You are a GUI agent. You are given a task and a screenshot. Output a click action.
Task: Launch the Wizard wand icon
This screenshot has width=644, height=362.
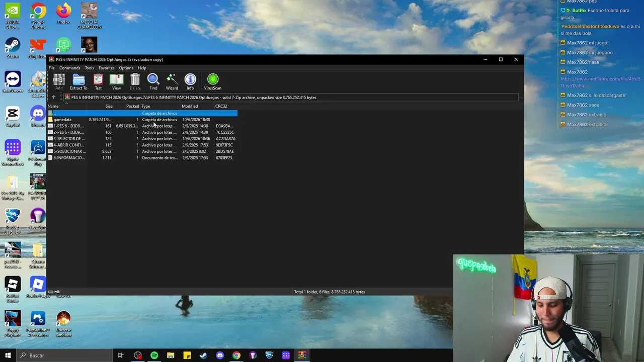pos(172,82)
